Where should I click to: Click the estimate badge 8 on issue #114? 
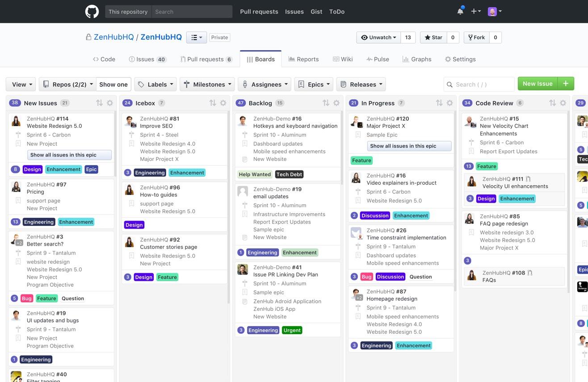(16, 169)
